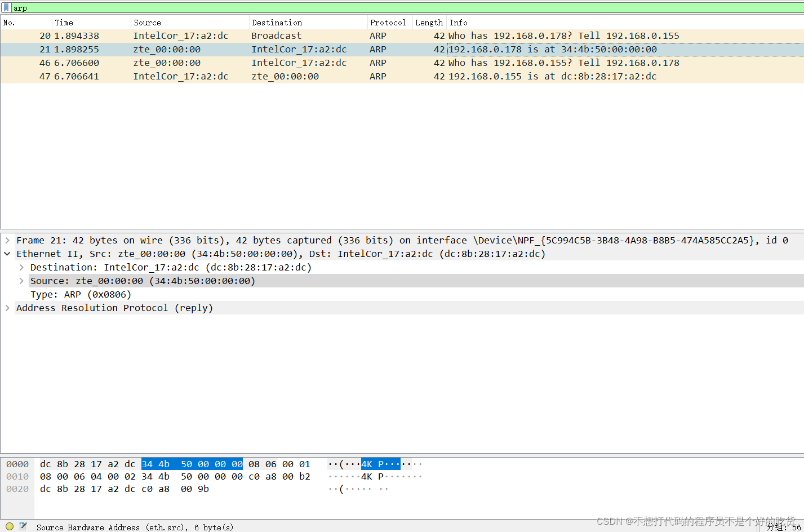Expand the Destination IntelCor_17:a2:dc node
The image size is (804, 532).
pyautogui.click(x=21, y=267)
